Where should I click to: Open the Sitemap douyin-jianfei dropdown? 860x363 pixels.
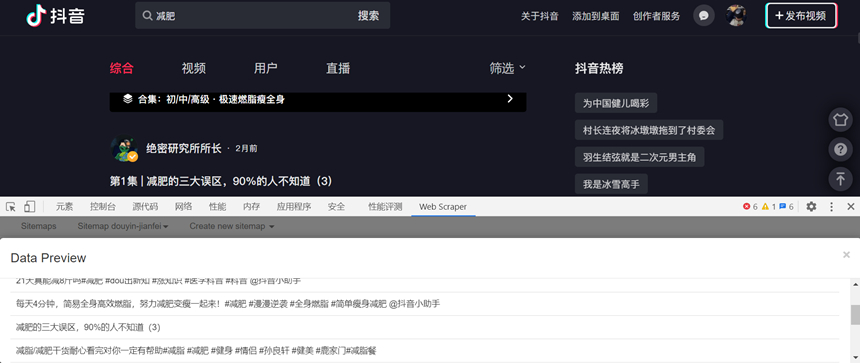tap(123, 226)
